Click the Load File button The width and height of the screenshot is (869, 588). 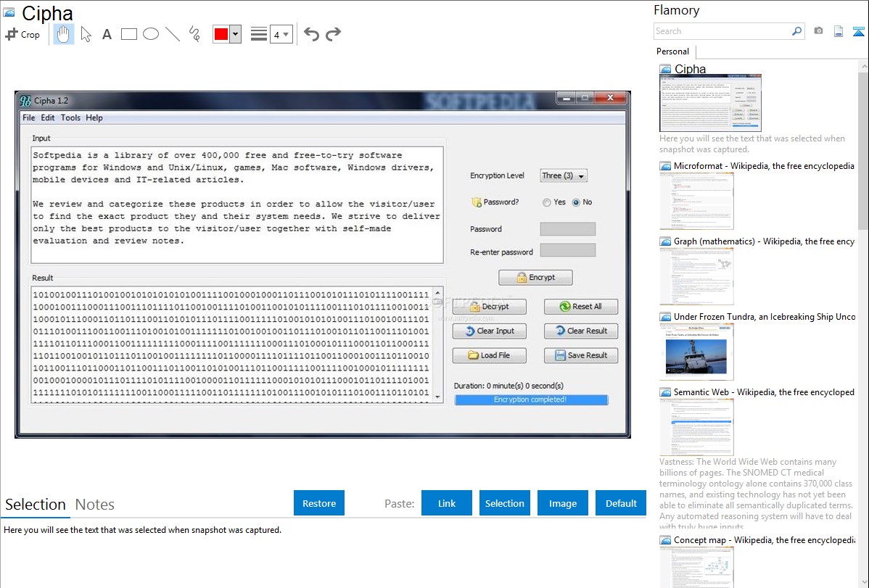[x=490, y=355]
